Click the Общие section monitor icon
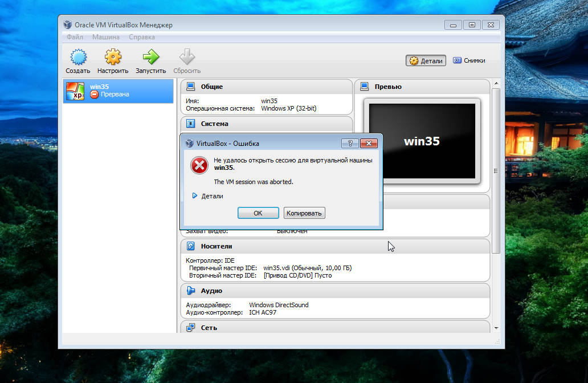 (x=190, y=87)
